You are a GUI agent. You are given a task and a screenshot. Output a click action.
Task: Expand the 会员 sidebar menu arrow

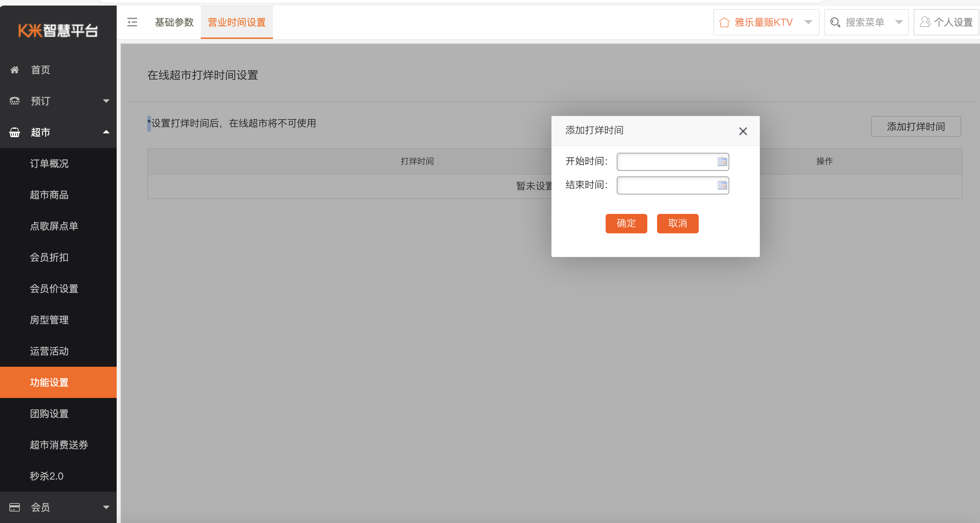pyautogui.click(x=106, y=507)
